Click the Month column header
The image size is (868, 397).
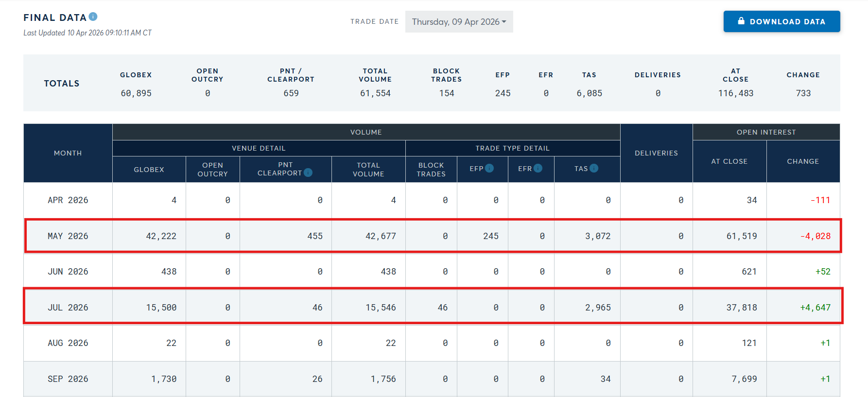68,153
